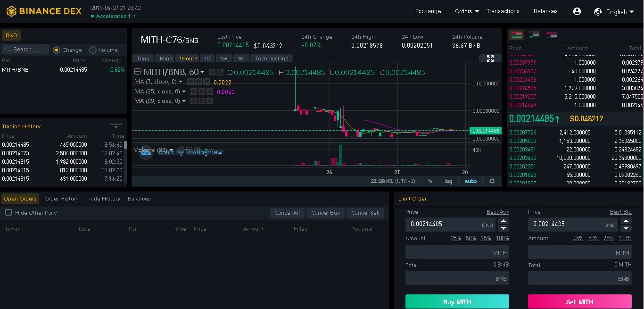The width and height of the screenshot is (644, 309).
Task: Open the chart settings gear at bottom right
Action: [492, 181]
